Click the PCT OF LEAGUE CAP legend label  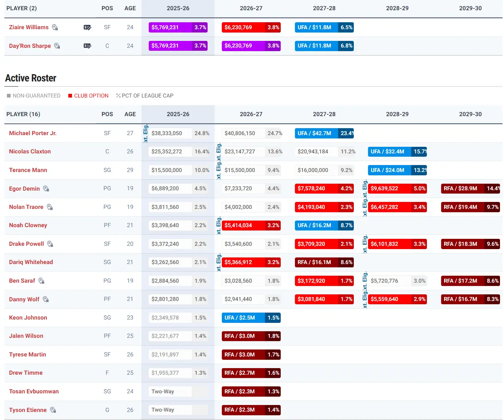click(148, 96)
